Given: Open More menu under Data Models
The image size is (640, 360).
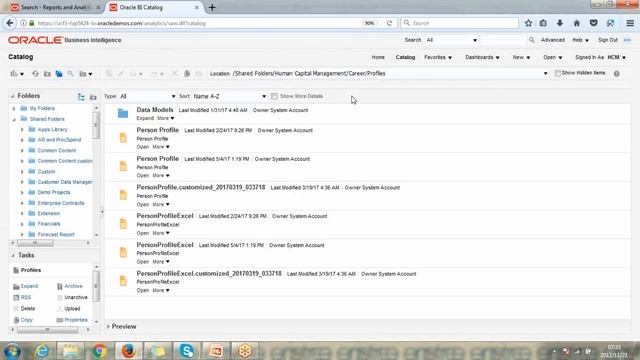Looking at the screenshot, I should [x=165, y=118].
